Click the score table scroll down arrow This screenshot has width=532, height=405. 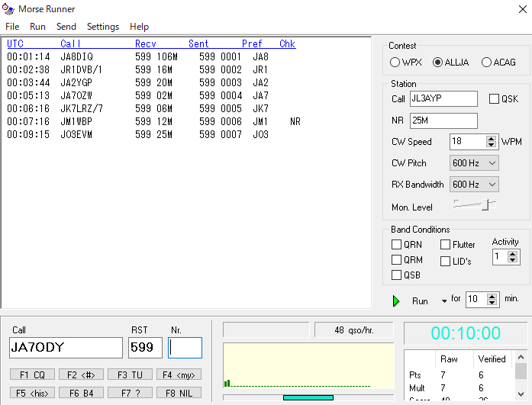point(521,394)
